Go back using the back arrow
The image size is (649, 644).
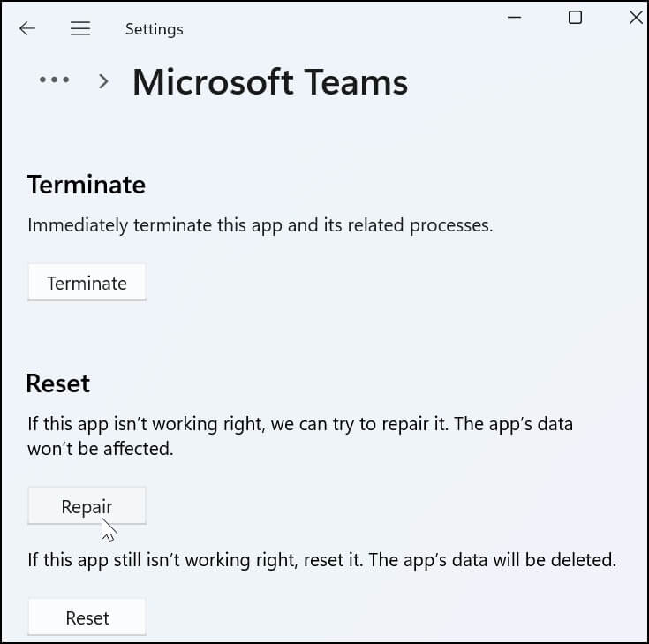pos(27,28)
